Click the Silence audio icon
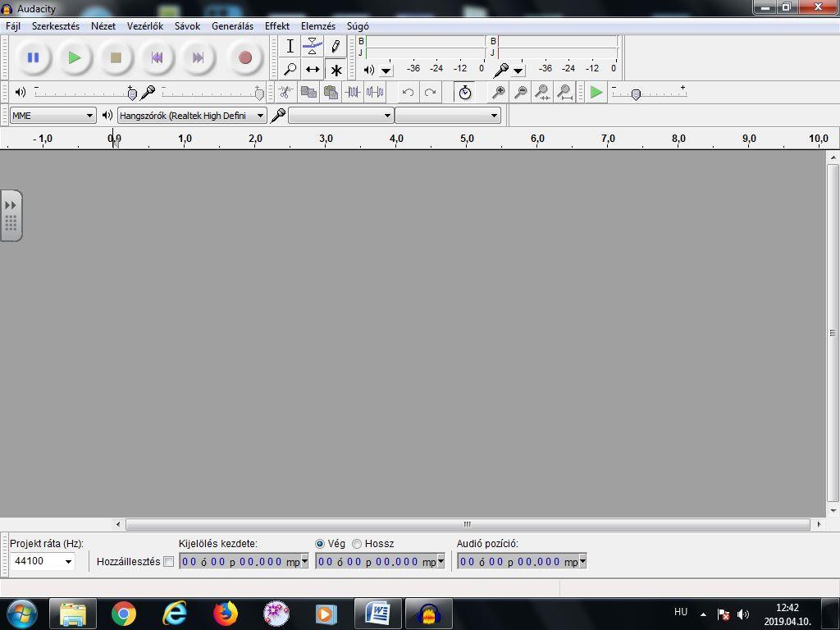Screen dimensions: 840x630 click(374, 92)
